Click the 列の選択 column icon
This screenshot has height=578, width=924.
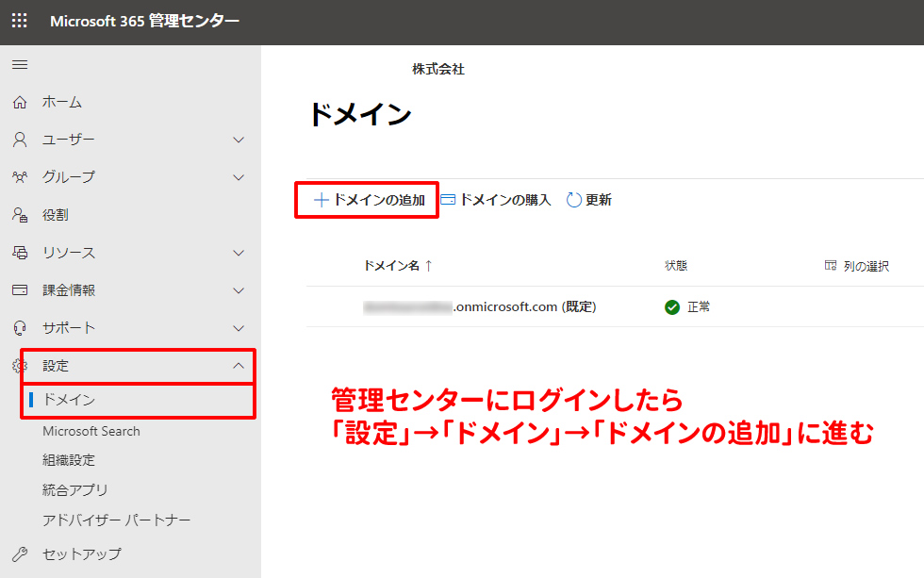[831, 265]
